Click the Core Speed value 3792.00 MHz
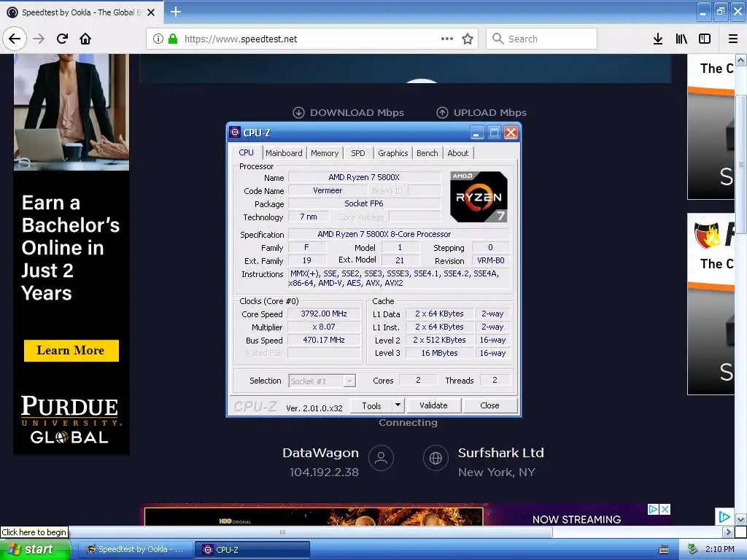This screenshot has width=747, height=560. coord(324,314)
